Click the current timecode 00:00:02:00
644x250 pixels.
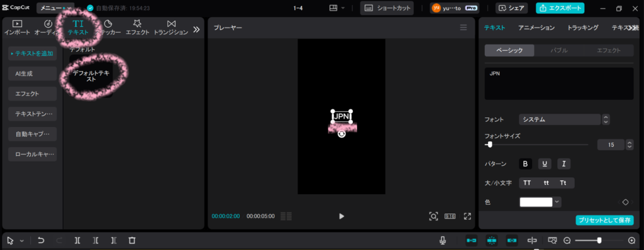(226, 216)
